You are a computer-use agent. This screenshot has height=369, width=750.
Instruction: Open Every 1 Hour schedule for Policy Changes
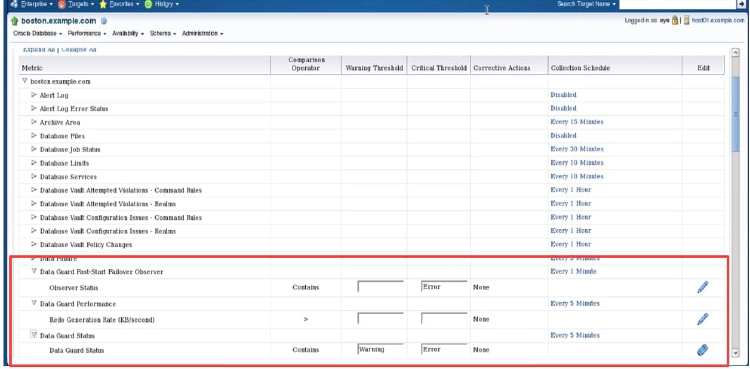(x=571, y=244)
